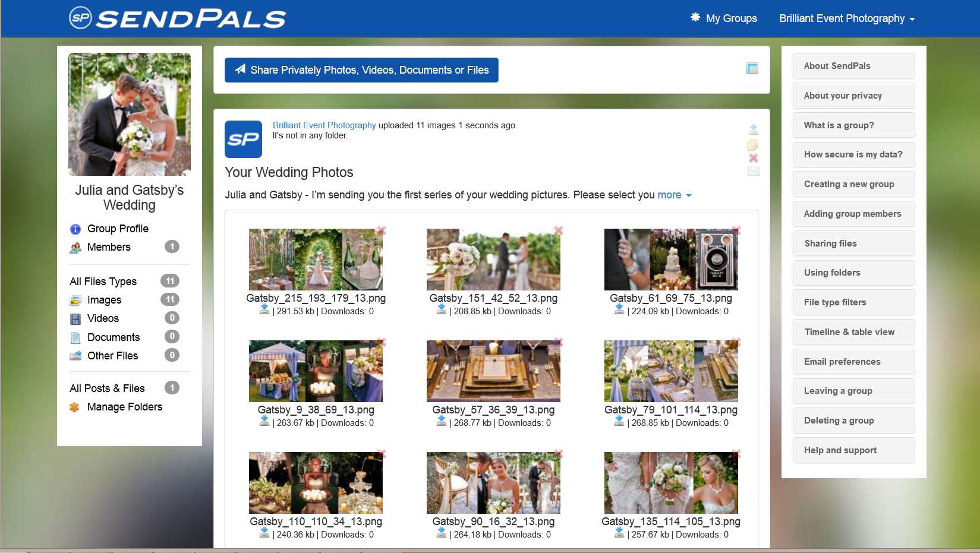Filter by Images file type
The height and width of the screenshot is (553, 980).
(104, 300)
